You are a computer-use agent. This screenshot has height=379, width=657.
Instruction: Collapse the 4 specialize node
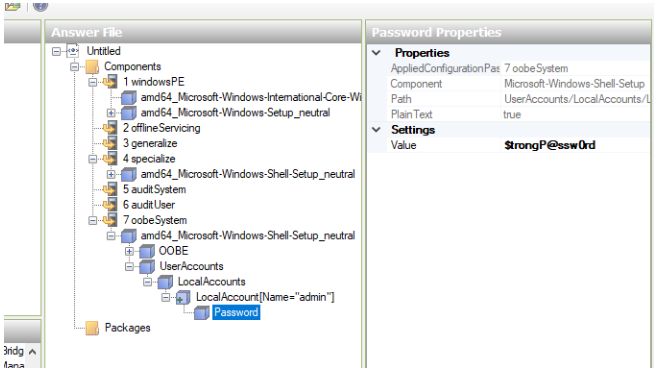click(93, 159)
